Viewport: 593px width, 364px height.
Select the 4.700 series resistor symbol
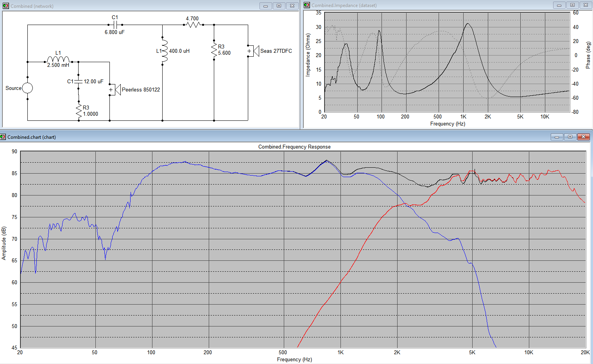tap(193, 25)
